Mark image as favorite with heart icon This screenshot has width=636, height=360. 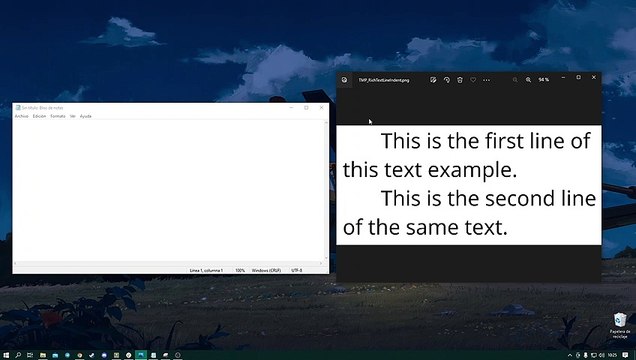coord(473,80)
